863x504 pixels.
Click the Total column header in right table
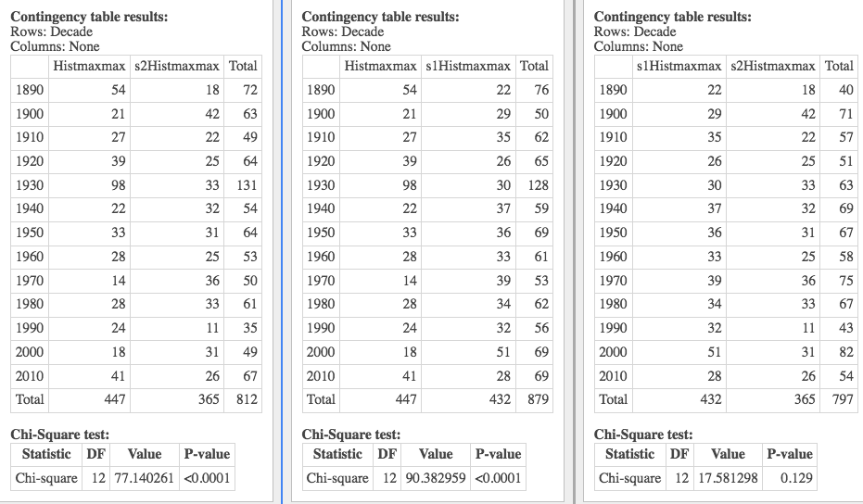coord(839,66)
